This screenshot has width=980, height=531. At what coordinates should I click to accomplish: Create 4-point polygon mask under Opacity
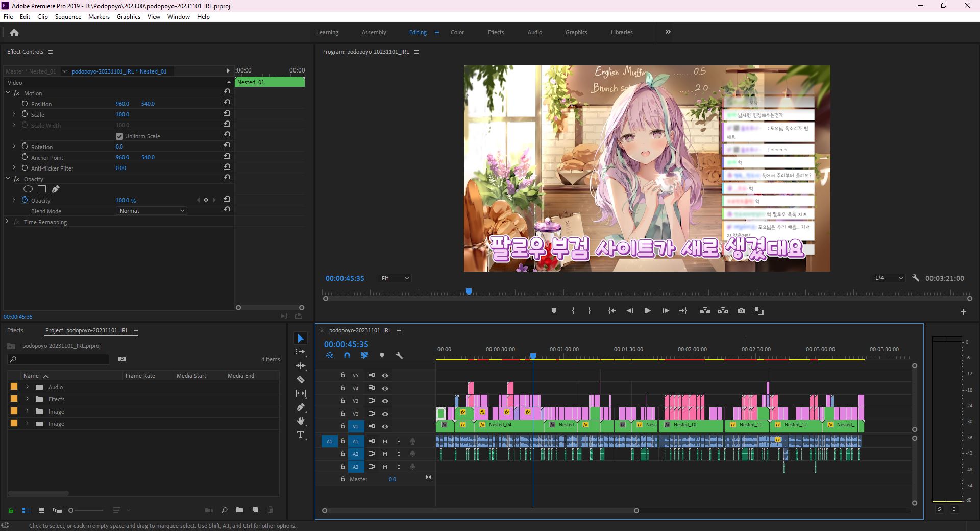pos(42,189)
